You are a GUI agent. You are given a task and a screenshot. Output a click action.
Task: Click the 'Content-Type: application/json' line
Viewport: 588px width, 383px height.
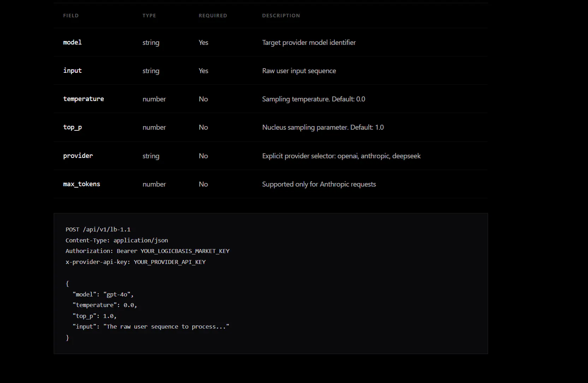click(117, 240)
